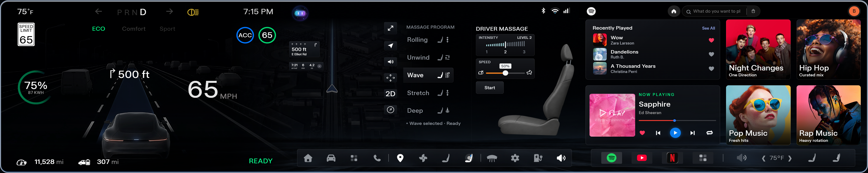Start the driver massage
Viewport: 868px width, 173px height.
tap(490, 88)
